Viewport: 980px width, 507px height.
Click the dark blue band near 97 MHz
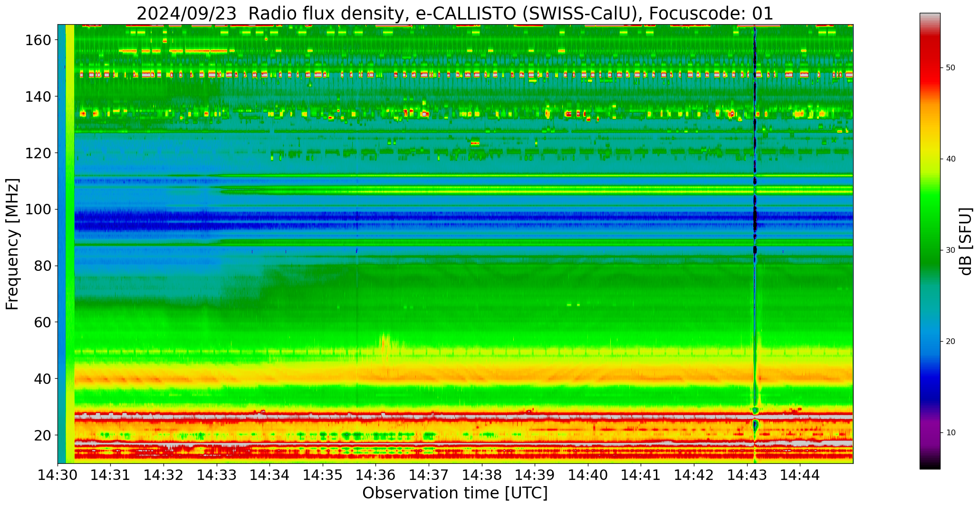463,218
